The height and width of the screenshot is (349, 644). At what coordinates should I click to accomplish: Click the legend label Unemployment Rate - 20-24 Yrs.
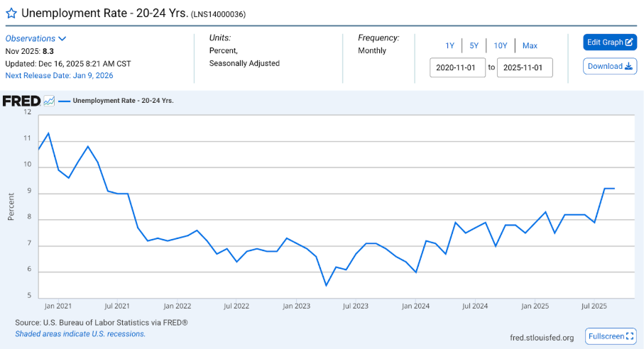[x=123, y=101]
